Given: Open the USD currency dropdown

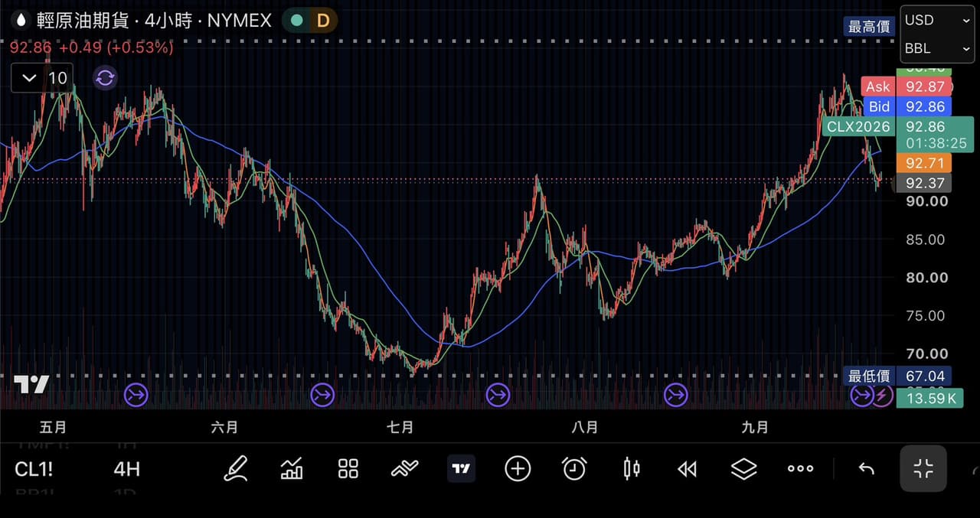Looking at the screenshot, I should 938,21.
